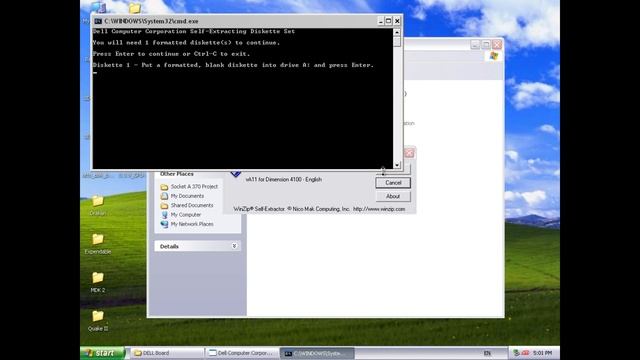Switch to the cmd.exe taskbar button
The width and height of the screenshot is (640, 360).
[317, 353]
